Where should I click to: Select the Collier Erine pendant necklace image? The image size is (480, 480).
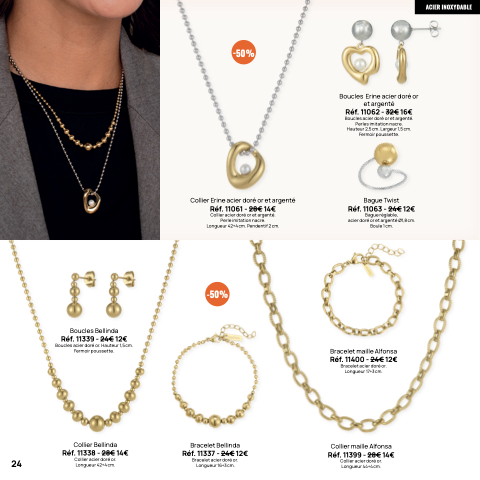click(x=244, y=95)
